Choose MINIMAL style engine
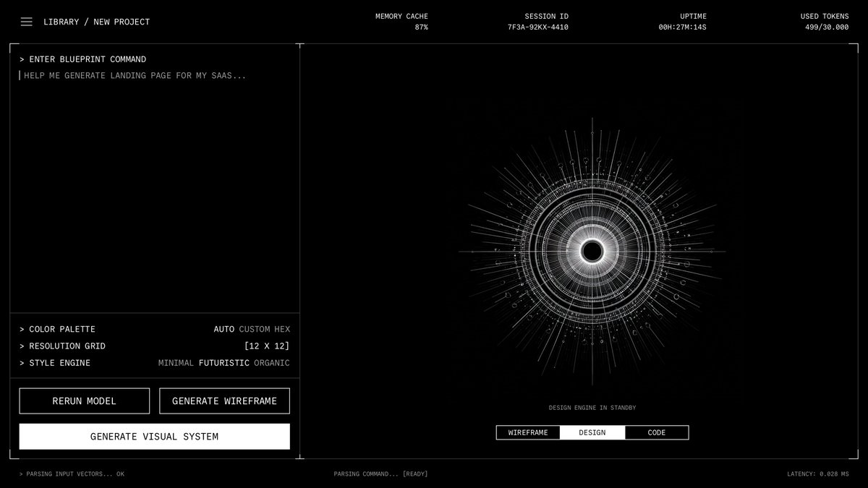Image resolution: width=868 pixels, height=488 pixels. click(x=176, y=363)
